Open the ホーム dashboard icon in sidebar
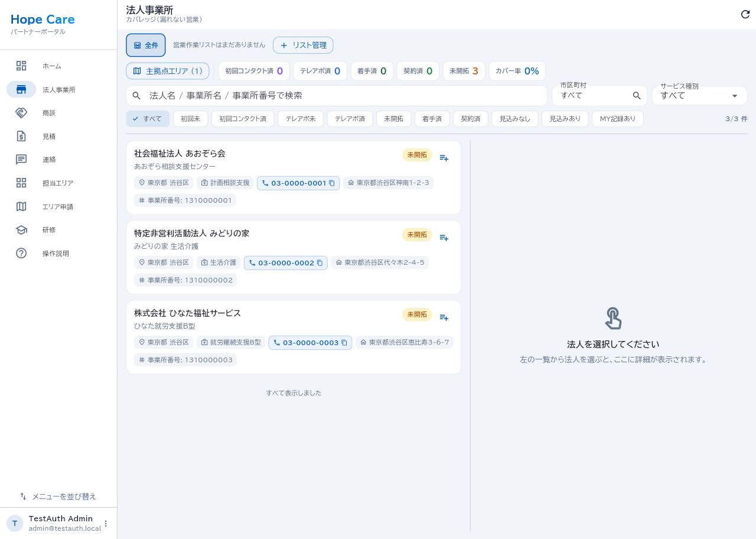The height and width of the screenshot is (539, 756). pos(21,66)
